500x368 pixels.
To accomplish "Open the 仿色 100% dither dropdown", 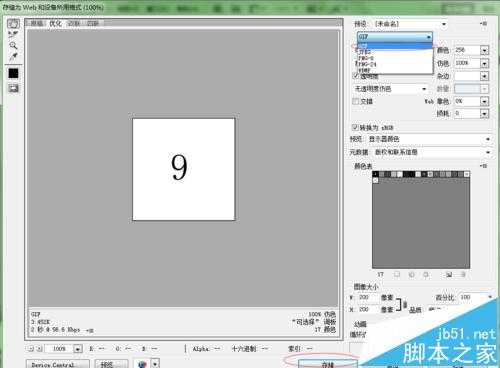I will (484, 63).
